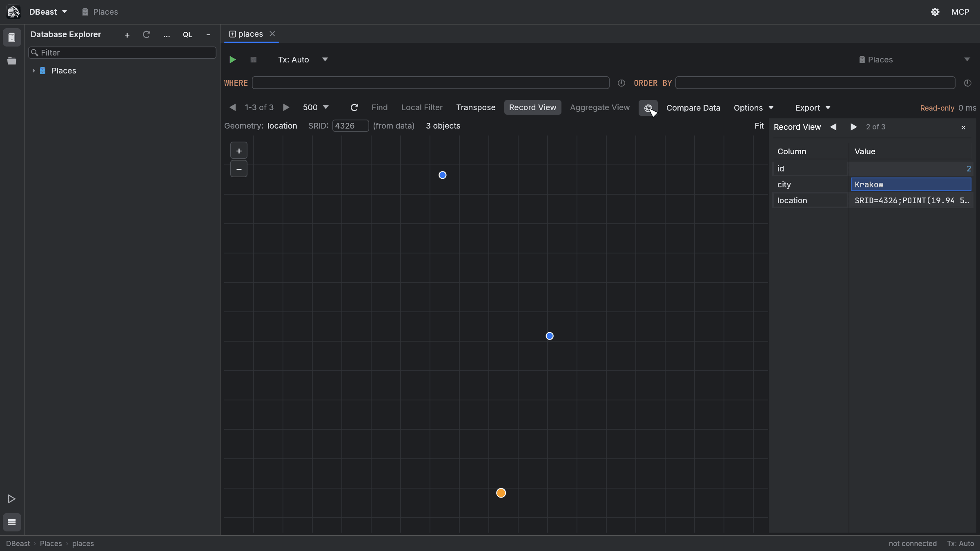The image size is (980, 551).
Task: Expand the Export dropdown
Action: (813, 108)
